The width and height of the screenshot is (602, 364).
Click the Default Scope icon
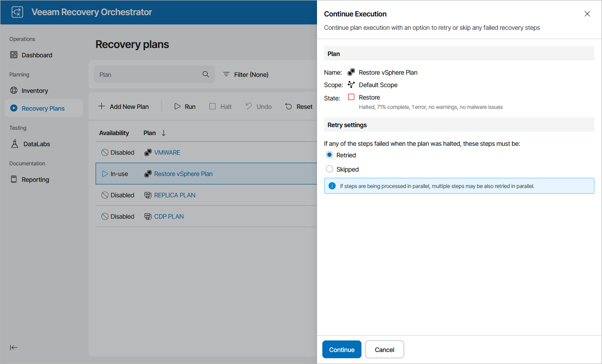tap(351, 84)
